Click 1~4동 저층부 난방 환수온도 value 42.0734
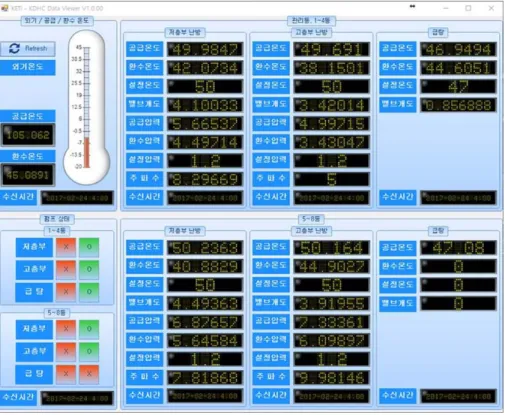This screenshot has height=415, width=505. (205, 68)
